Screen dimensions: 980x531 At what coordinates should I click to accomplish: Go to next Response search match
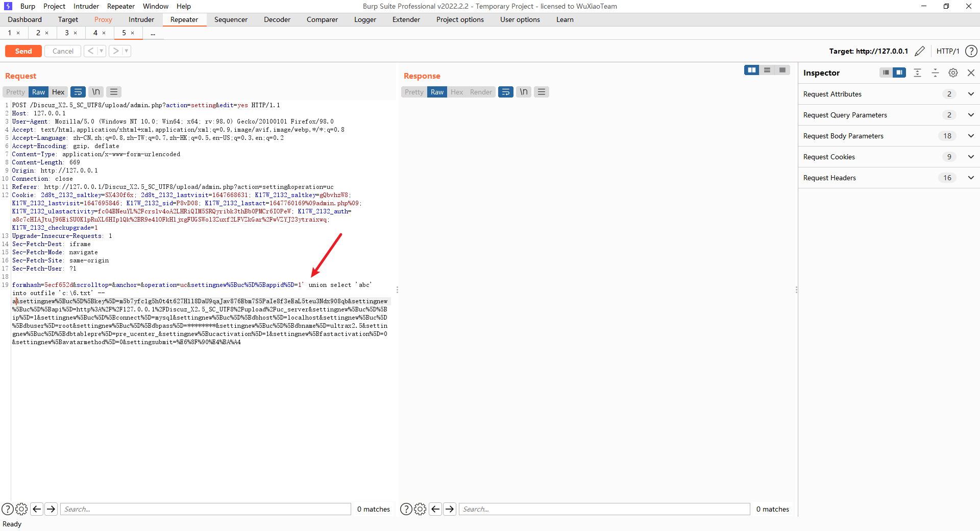click(450, 509)
